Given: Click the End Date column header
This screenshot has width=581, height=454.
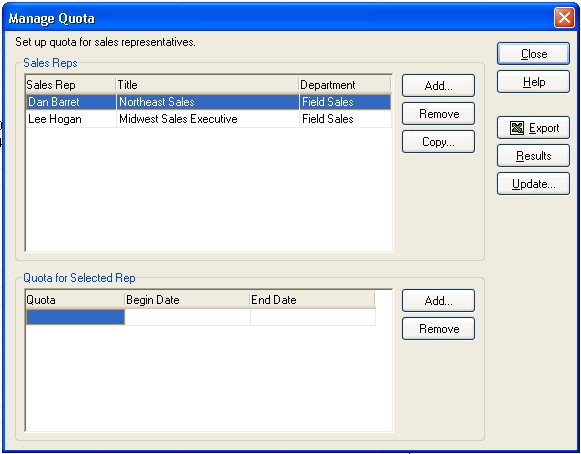Looking at the screenshot, I should 312,300.
